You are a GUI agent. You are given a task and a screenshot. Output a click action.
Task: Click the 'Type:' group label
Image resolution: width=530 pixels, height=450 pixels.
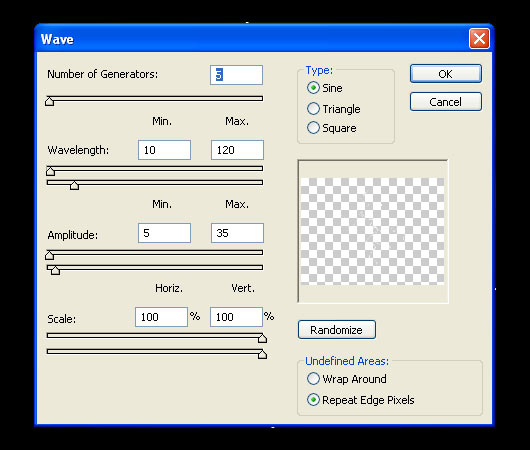319,70
